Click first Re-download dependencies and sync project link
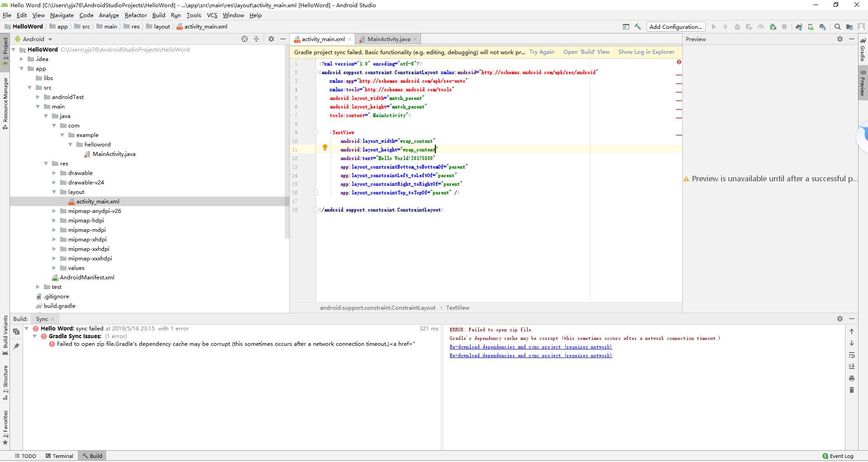The height and width of the screenshot is (462, 868). tap(531, 347)
